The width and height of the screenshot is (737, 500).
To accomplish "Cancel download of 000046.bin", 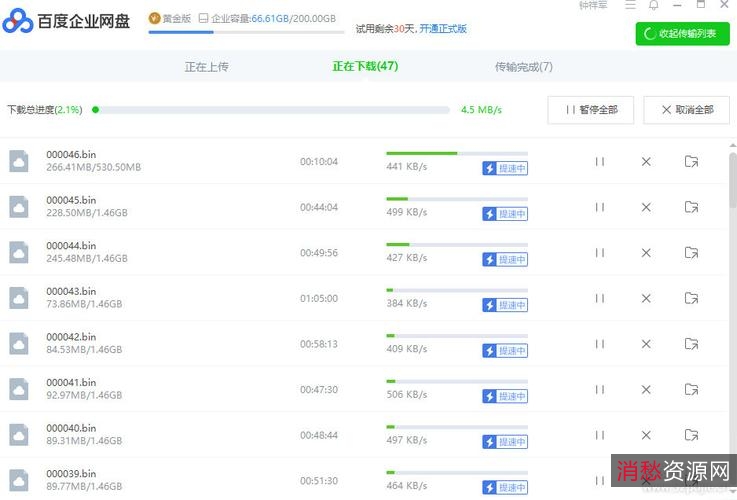I will pyautogui.click(x=646, y=162).
